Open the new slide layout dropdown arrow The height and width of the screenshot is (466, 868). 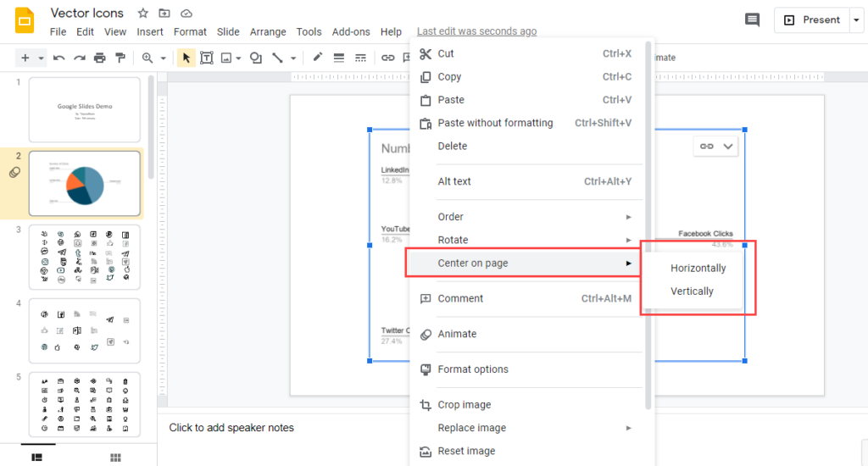click(41, 58)
